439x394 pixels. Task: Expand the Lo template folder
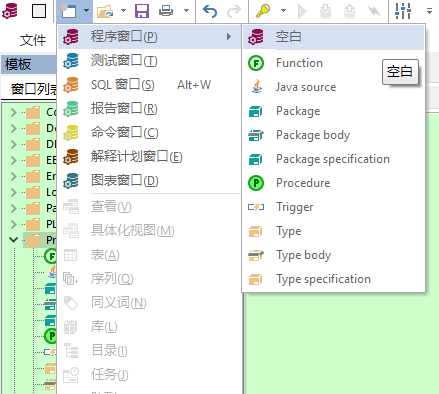13,192
